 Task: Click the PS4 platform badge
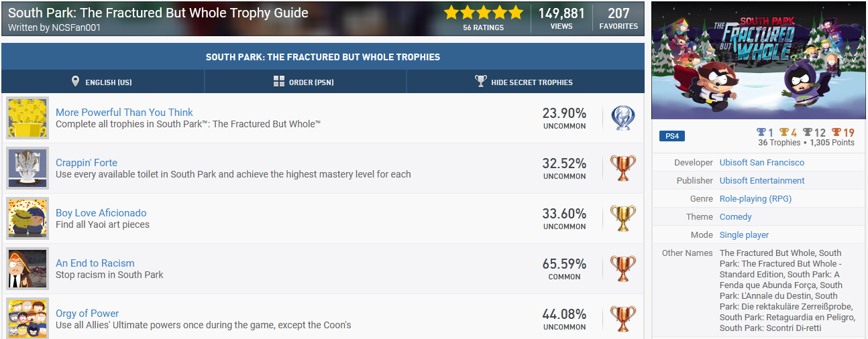coord(671,137)
